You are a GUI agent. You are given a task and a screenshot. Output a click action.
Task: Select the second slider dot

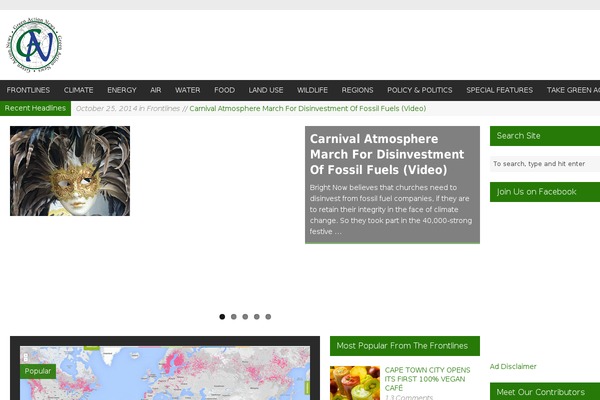(234, 317)
